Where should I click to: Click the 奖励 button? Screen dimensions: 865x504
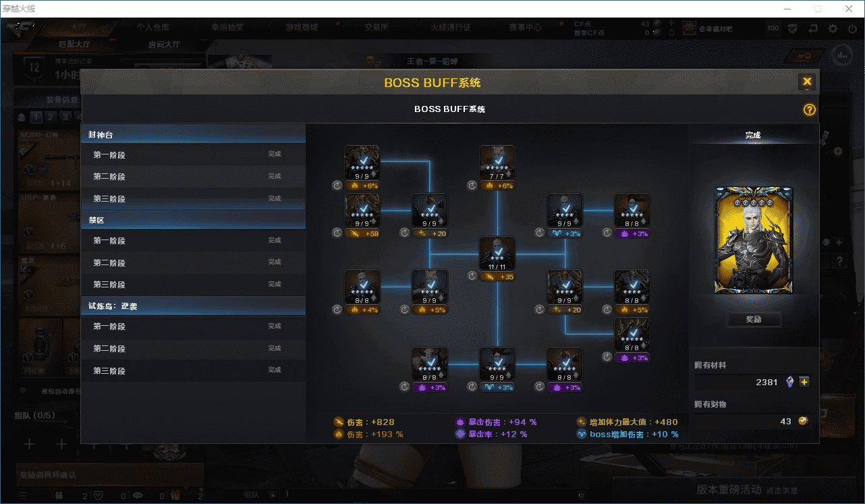tap(754, 319)
